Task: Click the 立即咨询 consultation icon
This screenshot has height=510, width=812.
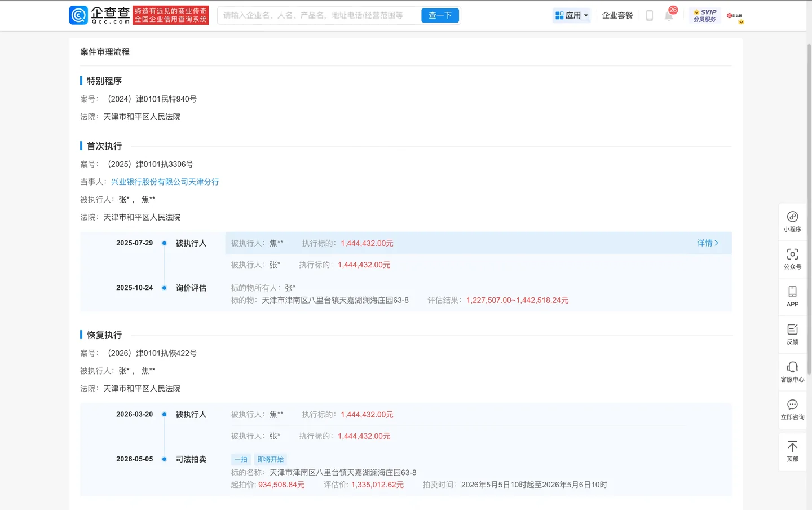Action: [x=792, y=410]
